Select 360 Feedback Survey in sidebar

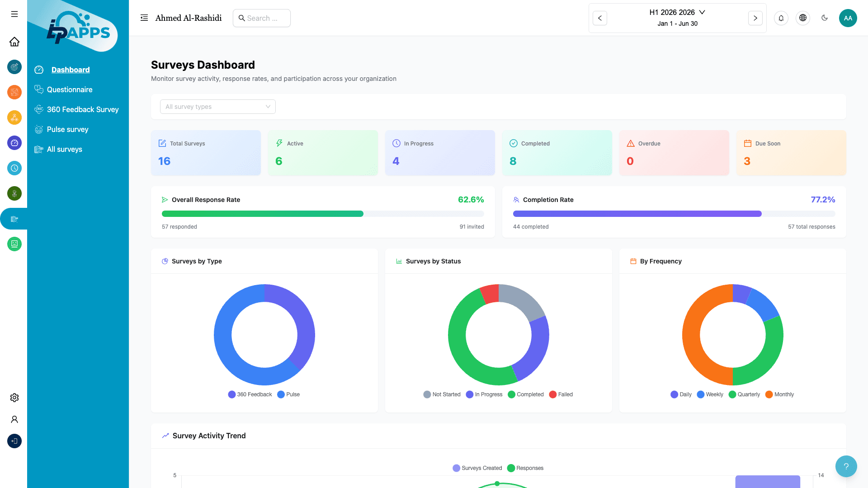[83, 109]
